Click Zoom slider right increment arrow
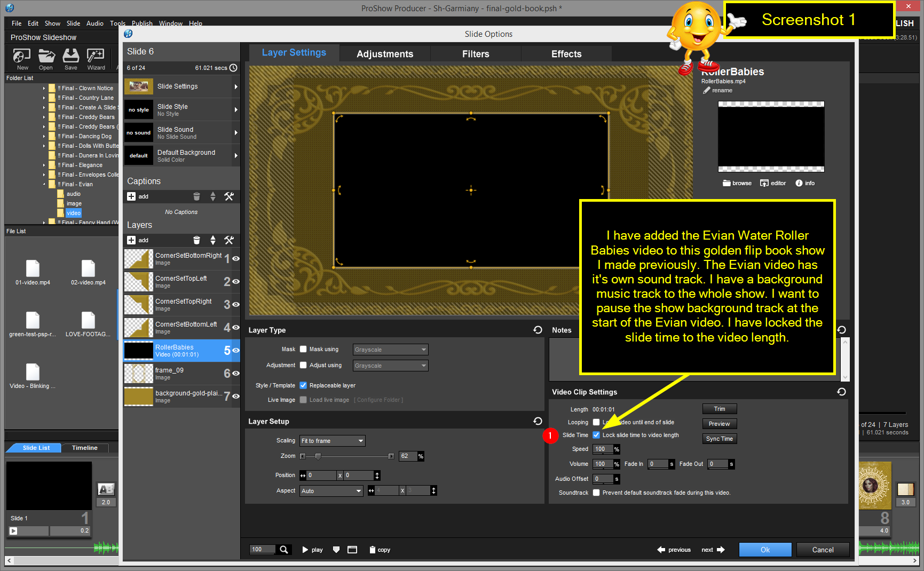The height and width of the screenshot is (571, 924). pyautogui.click(x=391, y=456)
